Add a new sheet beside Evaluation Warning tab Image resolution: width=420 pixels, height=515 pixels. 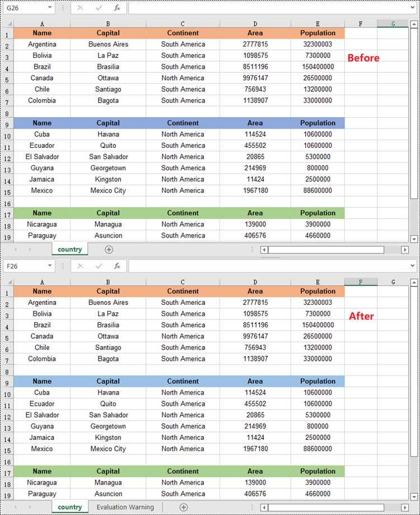pyautogui.click(x=184, y=508)
